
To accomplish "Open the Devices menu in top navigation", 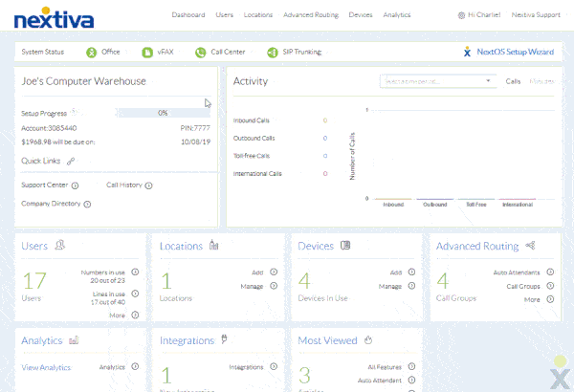I will click(361, 15).
